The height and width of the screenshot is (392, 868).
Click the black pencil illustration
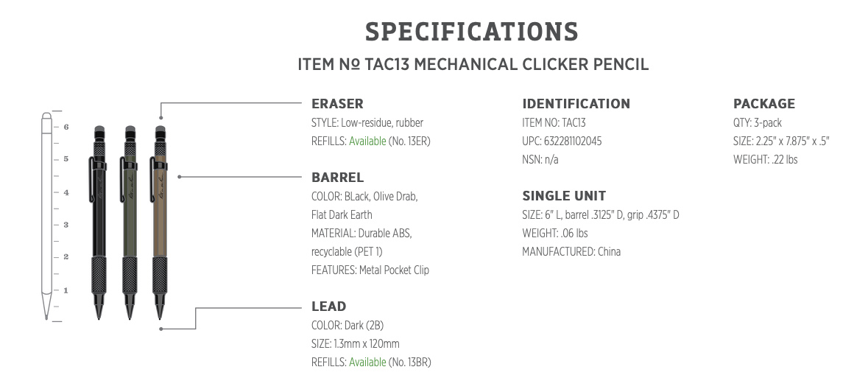(99, 223)
